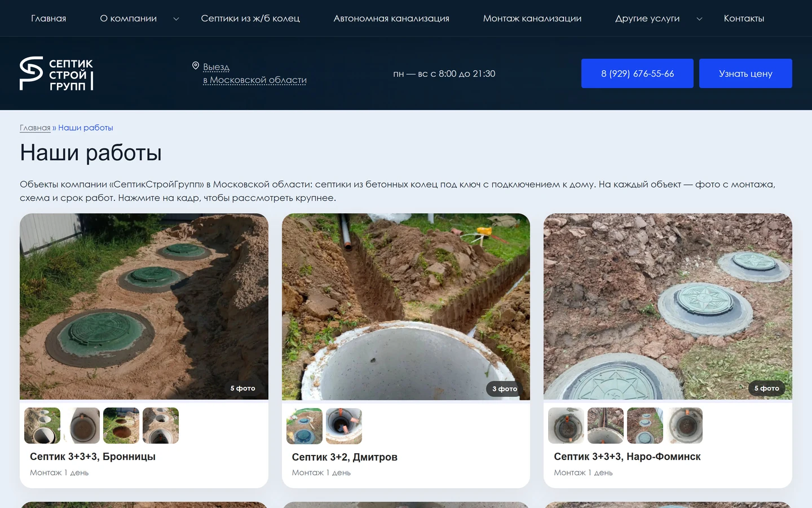
Task: Click first small thumbnail under Дмитров card
Action: coord(304,426)
